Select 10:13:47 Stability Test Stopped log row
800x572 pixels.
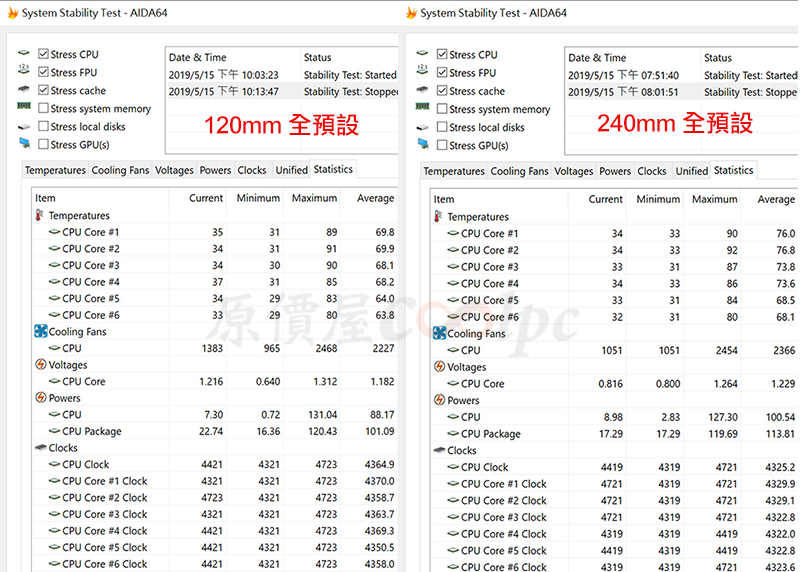tap(282, 91)
